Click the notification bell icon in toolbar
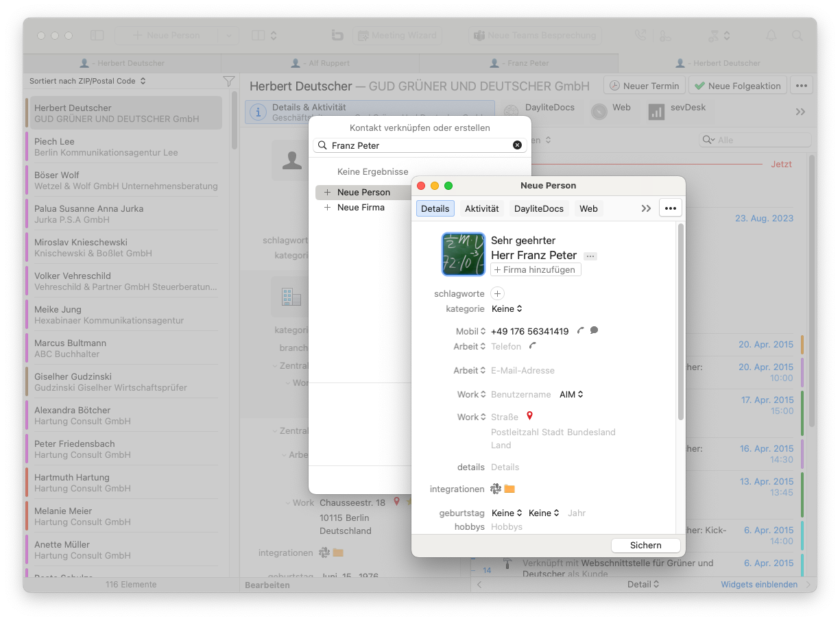The height and width of the screenshot is (621, 840). [771, 35]
